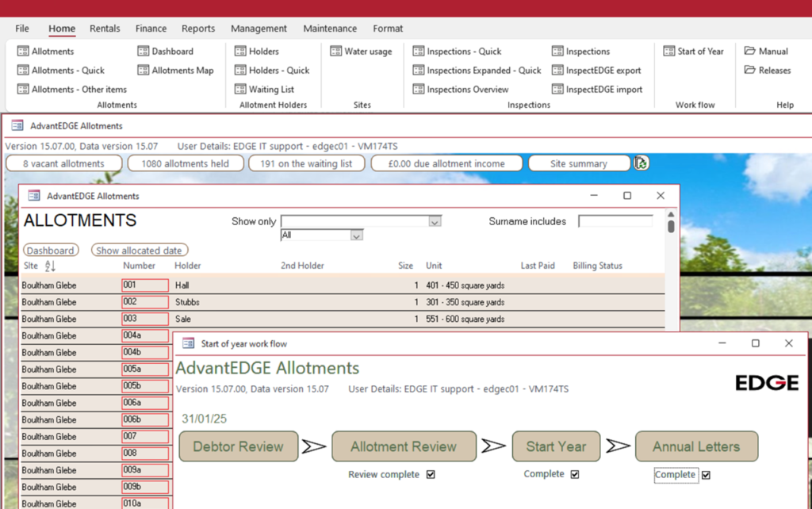
Task: Open Inspections Overview from the ribbon
Action: click(419, 90)
